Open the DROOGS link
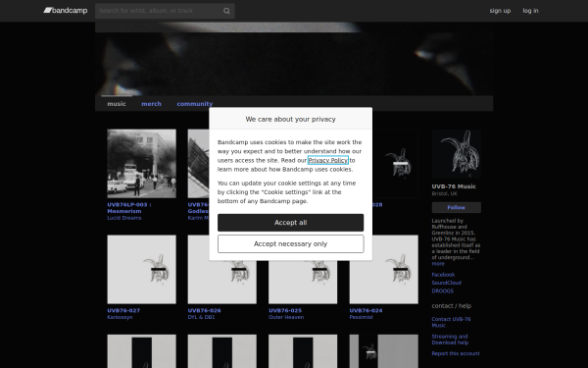Screen dimensions: 588x368 [443, 291]
